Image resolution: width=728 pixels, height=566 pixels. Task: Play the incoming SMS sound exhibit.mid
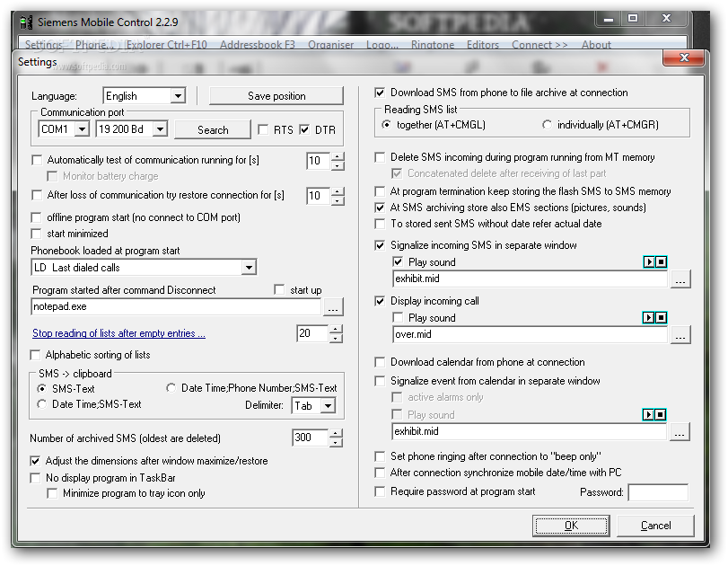(649, 262)
